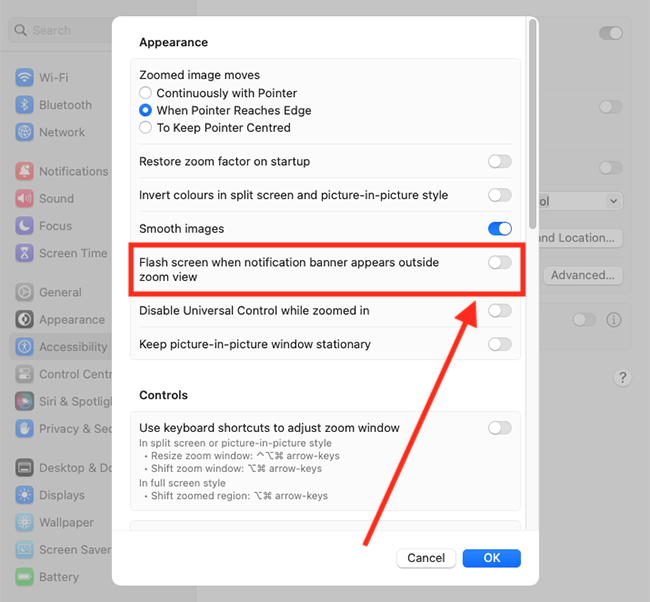
Task: Click the Search input field
Action: 61,30
